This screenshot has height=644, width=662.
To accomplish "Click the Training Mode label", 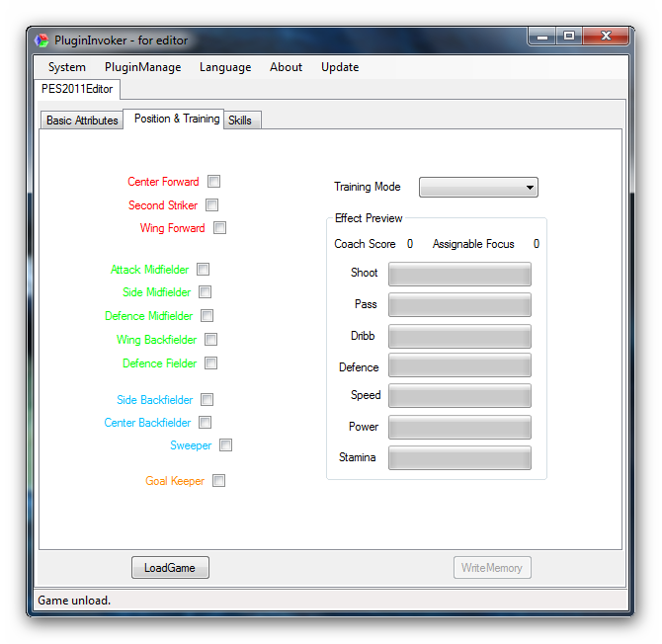I will tap(368, 187).
